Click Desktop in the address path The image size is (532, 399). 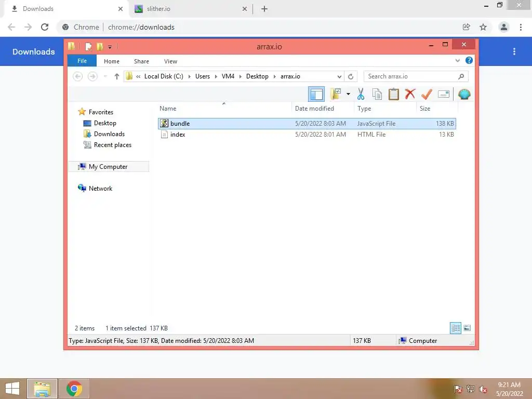pos(257,76)
